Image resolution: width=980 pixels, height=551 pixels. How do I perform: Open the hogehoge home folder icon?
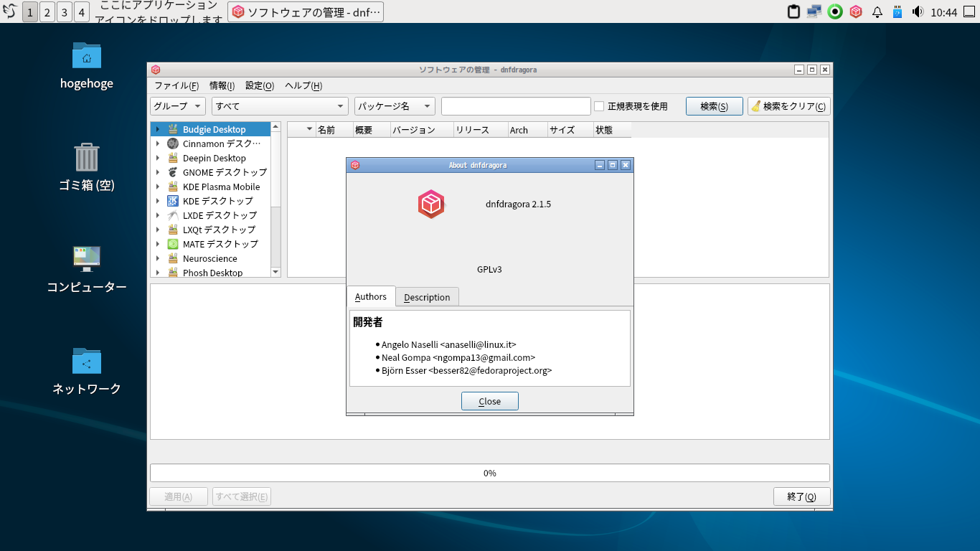pyautogui.click(x=87, y=55)
